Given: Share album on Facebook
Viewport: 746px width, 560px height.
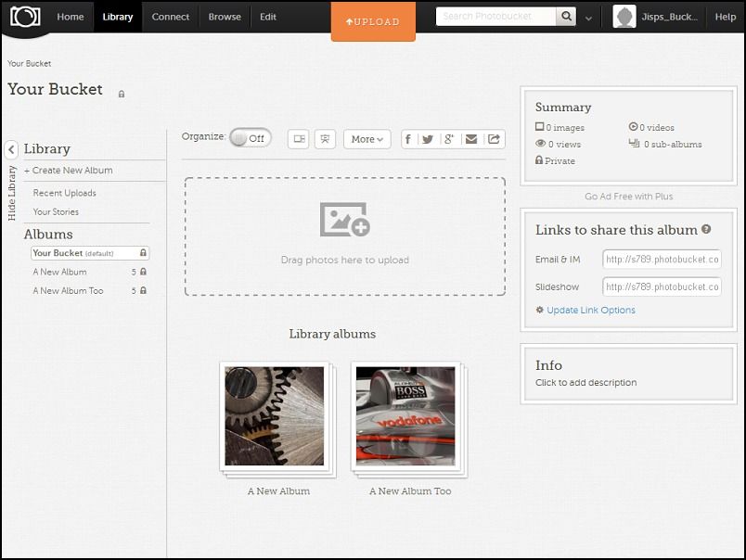Looking at the screenshot, I should [408, 139].
